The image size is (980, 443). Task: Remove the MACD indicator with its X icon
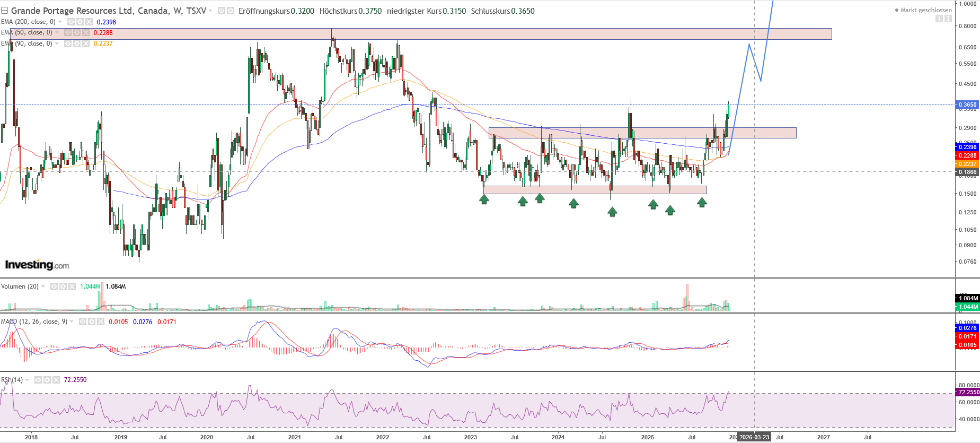click(101, 322)
